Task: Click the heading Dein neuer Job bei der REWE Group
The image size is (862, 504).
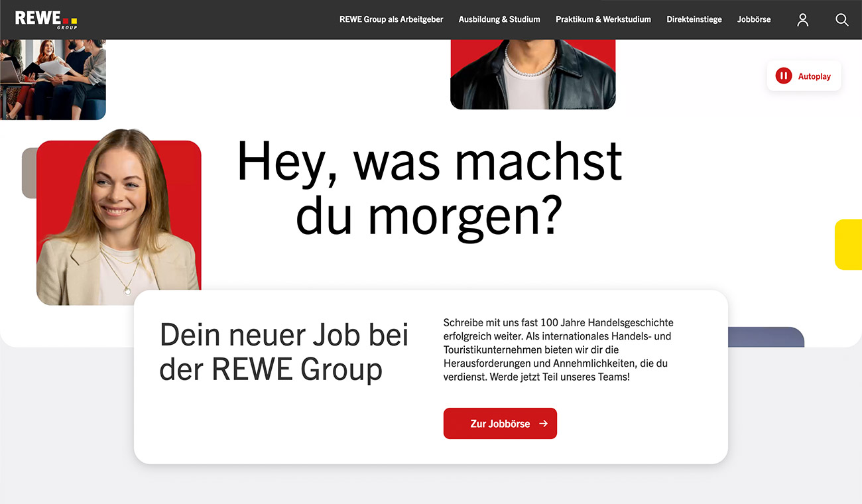Action: [x=284, y=351]
